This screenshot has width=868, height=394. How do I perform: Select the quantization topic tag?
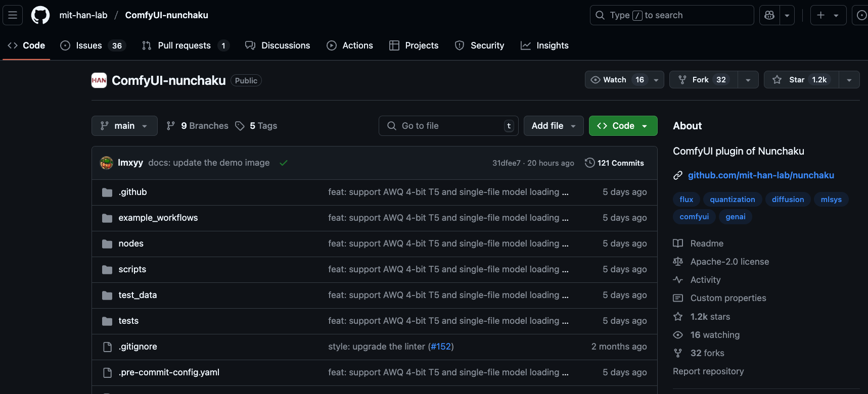point(732,200)
